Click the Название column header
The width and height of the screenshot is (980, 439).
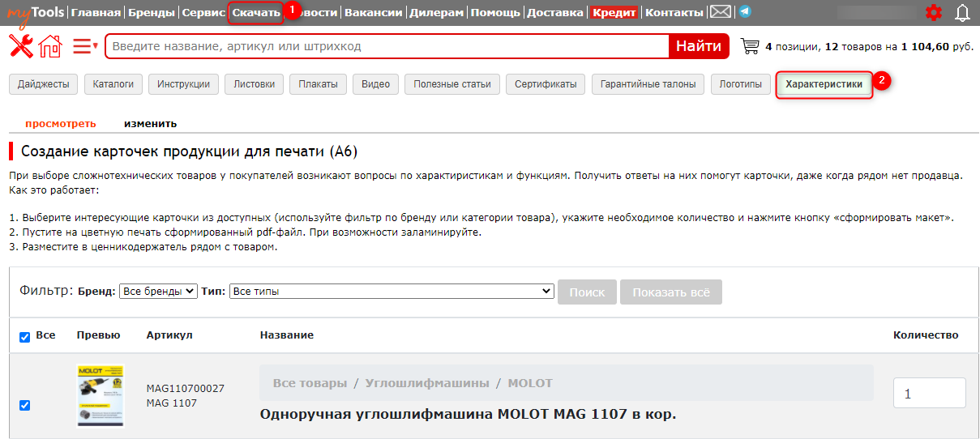[x=287, y=335]
